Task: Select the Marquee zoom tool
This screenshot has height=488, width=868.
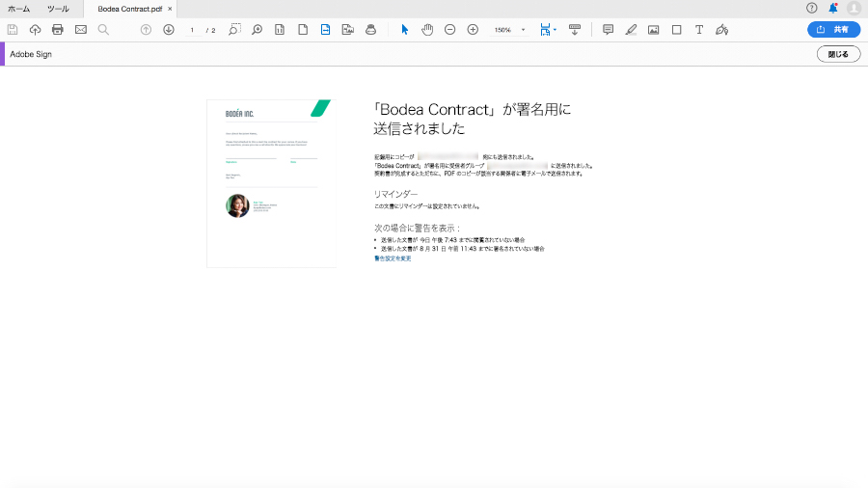Action: pos(234,30)
